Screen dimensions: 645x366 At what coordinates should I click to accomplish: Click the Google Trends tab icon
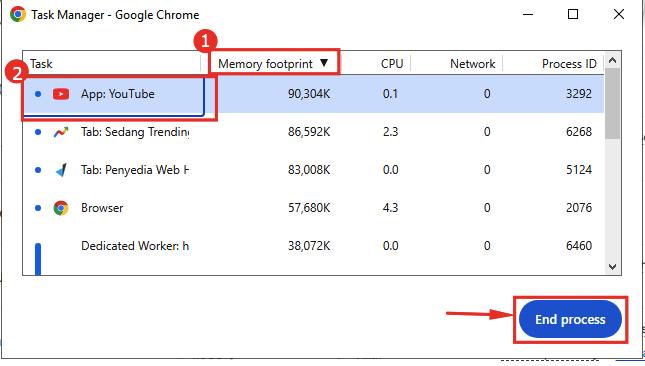pos(61,132)
